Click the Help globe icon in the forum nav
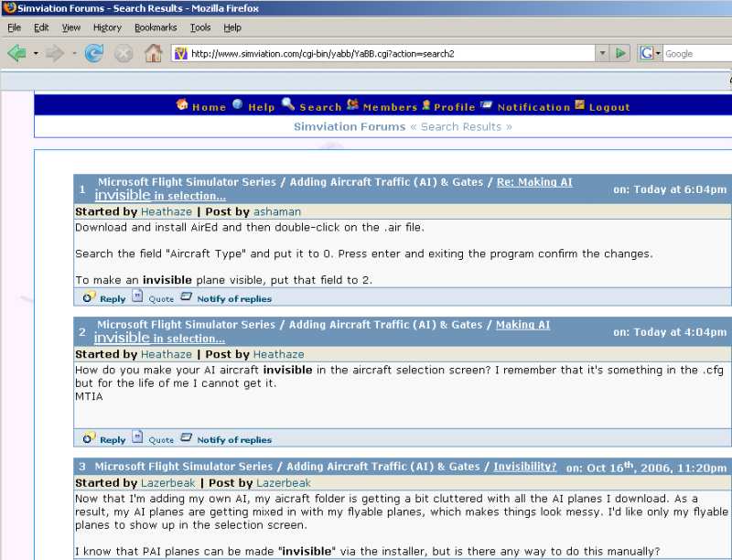This screenshot has width=732, height=560. [238, 104]
